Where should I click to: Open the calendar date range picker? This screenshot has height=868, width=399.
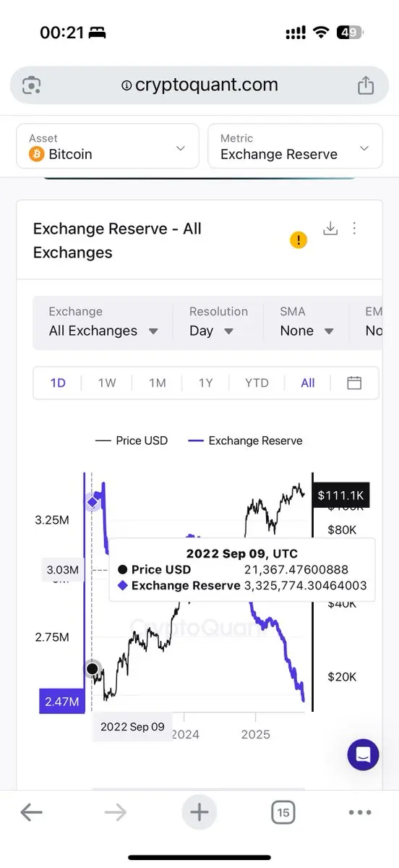[x=354, y=383]
